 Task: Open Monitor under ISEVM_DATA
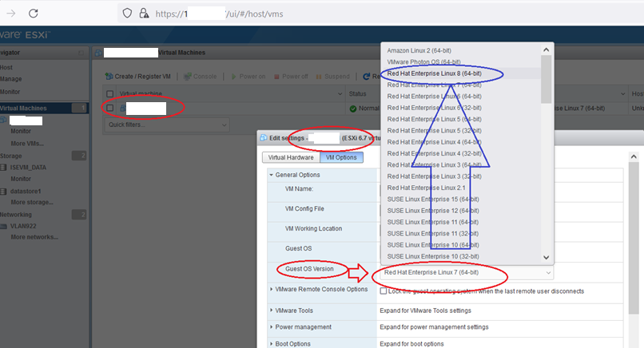click(x=21, y=179)
